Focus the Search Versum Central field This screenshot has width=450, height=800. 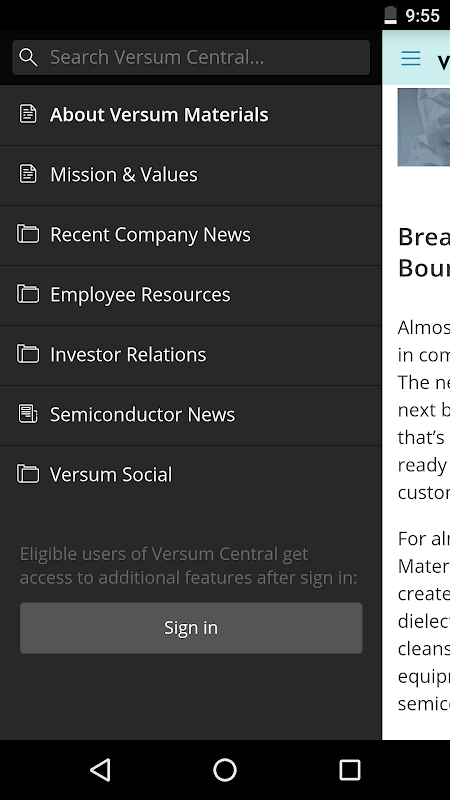click(x=191, y=58)
